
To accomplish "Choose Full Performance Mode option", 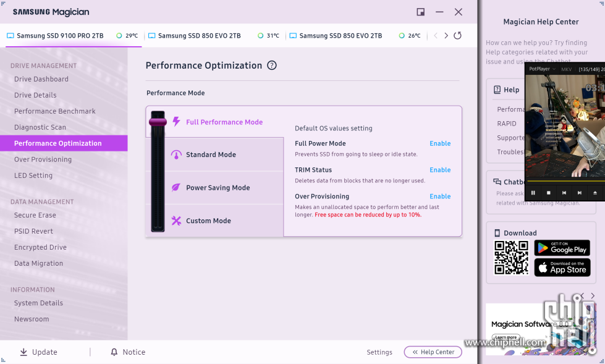I will [x=224, y=122].
